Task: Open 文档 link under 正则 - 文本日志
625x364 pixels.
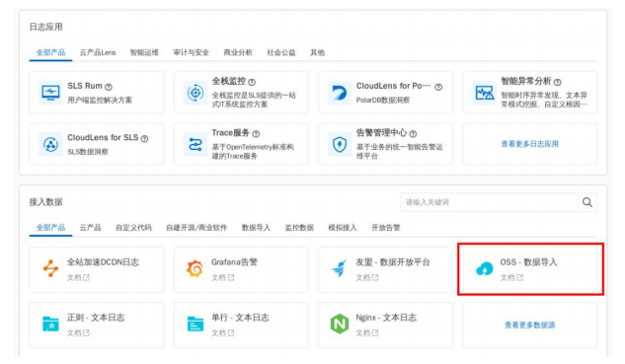Action: [78, 333]
